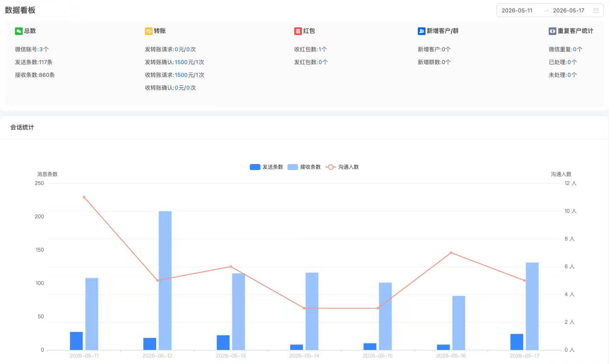Click the 新增客户:0个 text
Viewport: 609px width, 364px height.
434,50
